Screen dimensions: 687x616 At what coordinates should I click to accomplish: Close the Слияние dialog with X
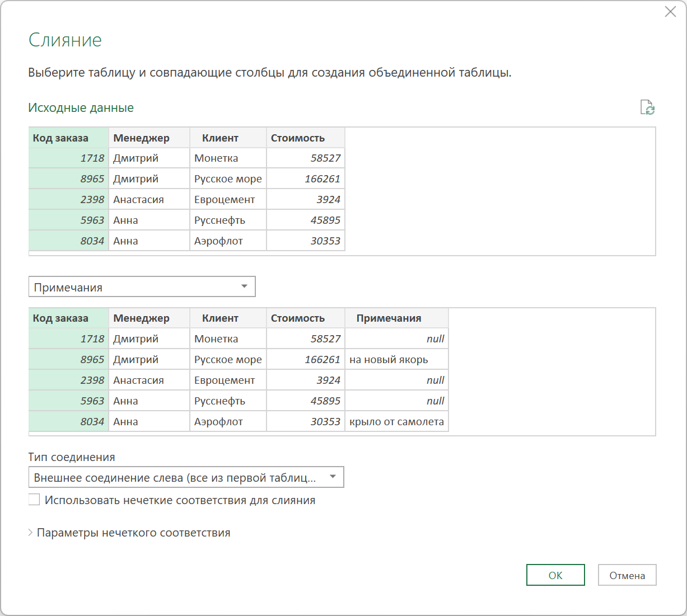click(x=670, y=12)
